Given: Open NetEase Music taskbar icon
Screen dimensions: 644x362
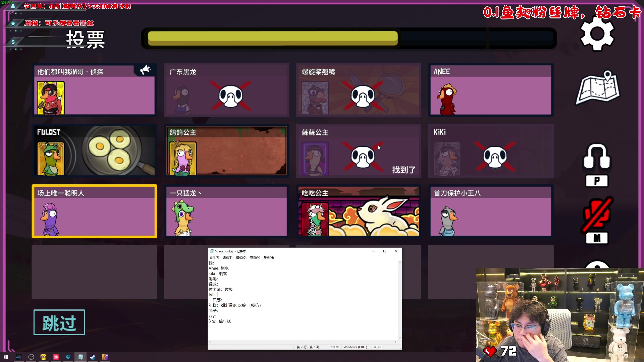Looking at the screenshot, I should pyautogui.click(x=56, y=357).
